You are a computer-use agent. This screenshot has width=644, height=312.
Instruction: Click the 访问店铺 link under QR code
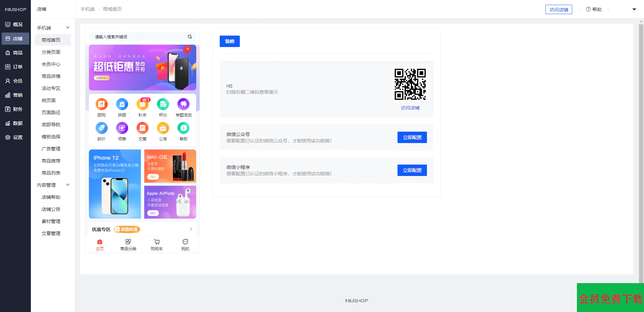click(410, 108)
